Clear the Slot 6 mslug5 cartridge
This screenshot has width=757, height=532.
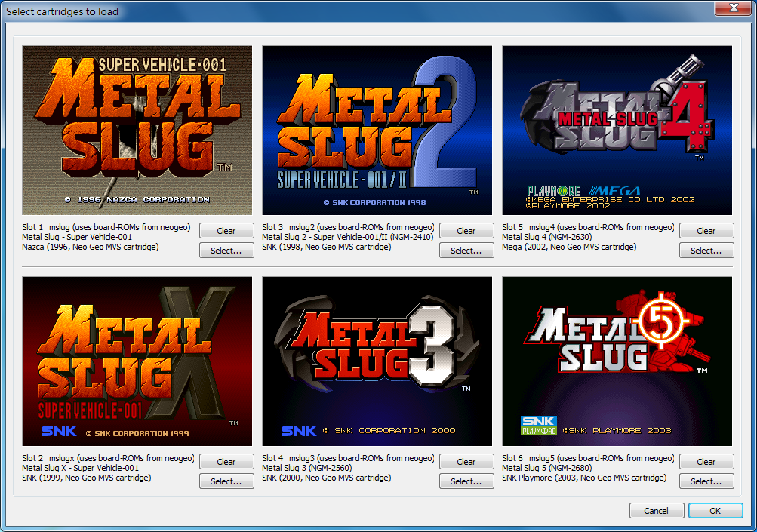pos(706,462)
